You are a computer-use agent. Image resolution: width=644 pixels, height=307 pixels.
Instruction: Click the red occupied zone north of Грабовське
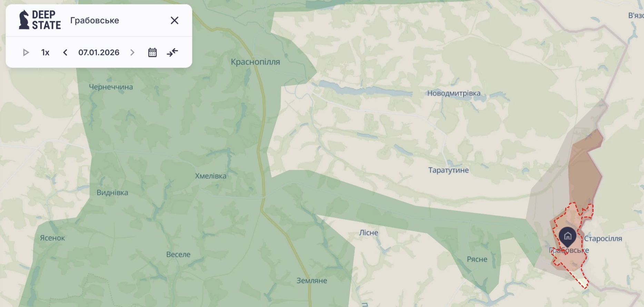pos(585,169)
